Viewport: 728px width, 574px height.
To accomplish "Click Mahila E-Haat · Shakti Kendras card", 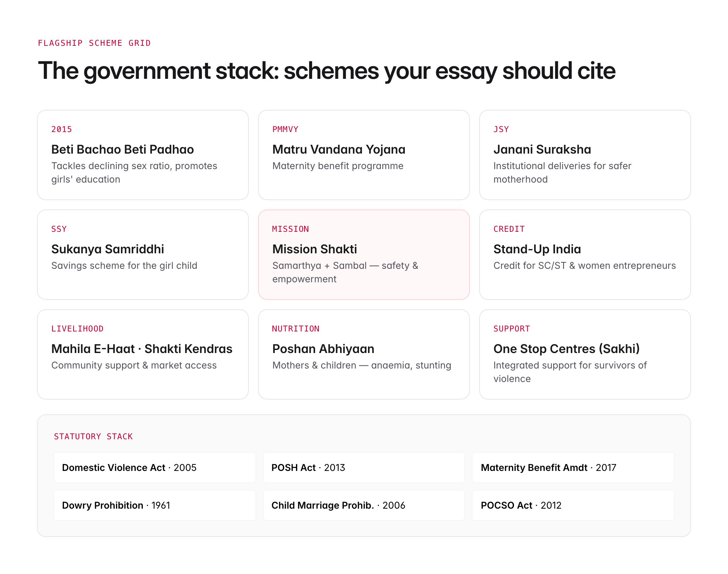I will point(143,354).
